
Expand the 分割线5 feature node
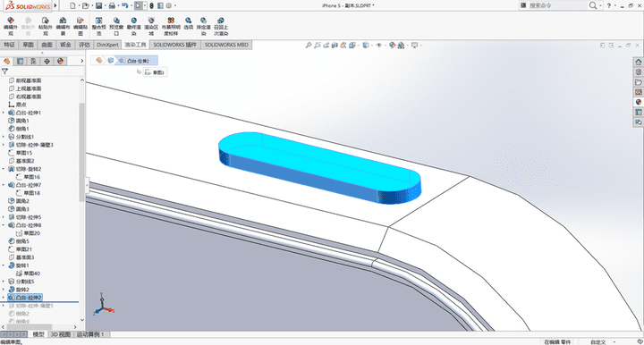4,282
